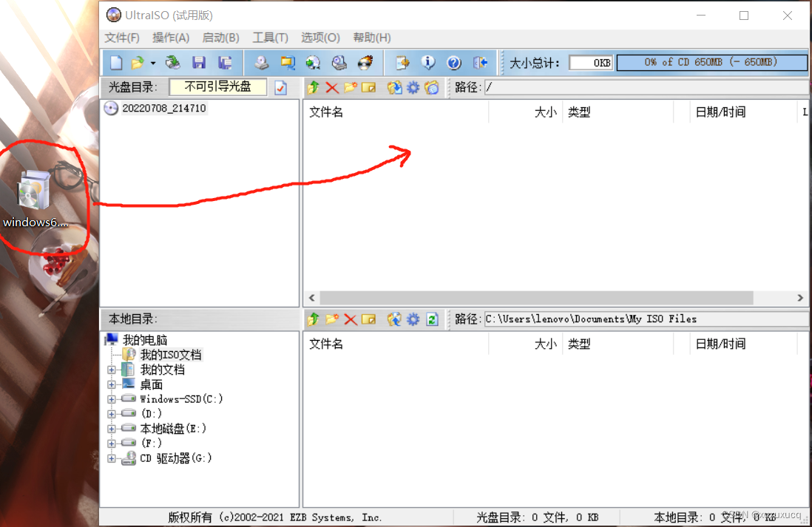Select the 20220708_214710 disc node
The height and width of the screenshot is (527, 812).
[163, 108]
